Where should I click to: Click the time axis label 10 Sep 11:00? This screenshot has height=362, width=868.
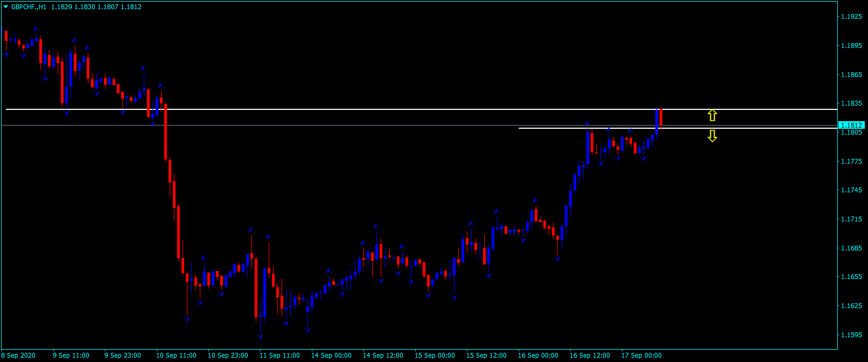pyautogui.click(x=176, y=356)
